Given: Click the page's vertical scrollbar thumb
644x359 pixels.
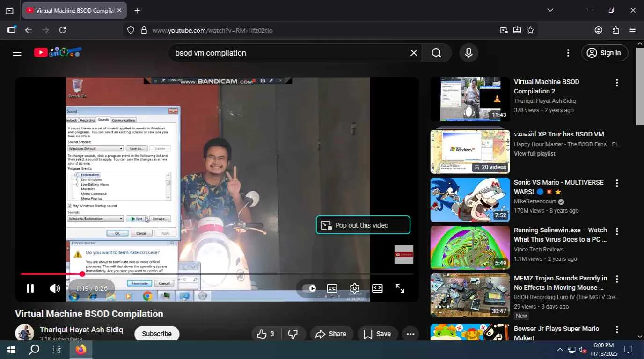Looking at the screenshot, I should [640, 86].
